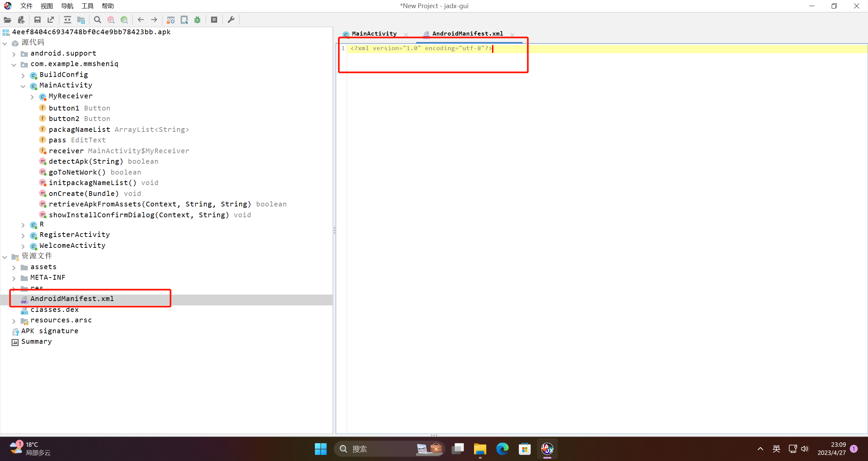Click the sync with editor icon
The height and width of the screenshot is (461, 868).
tap(67, 20)
